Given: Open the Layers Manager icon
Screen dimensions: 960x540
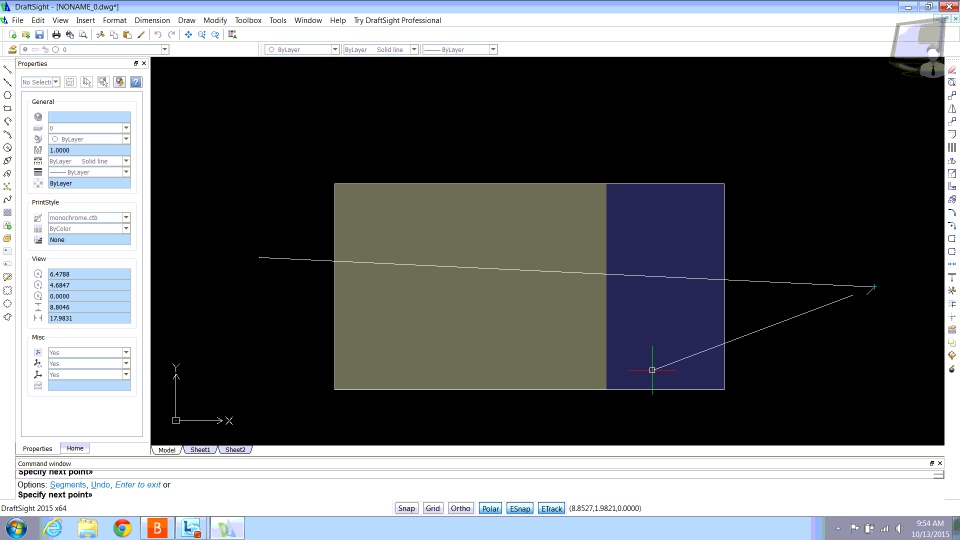Looking at the screenshot, I should (12, 50).
